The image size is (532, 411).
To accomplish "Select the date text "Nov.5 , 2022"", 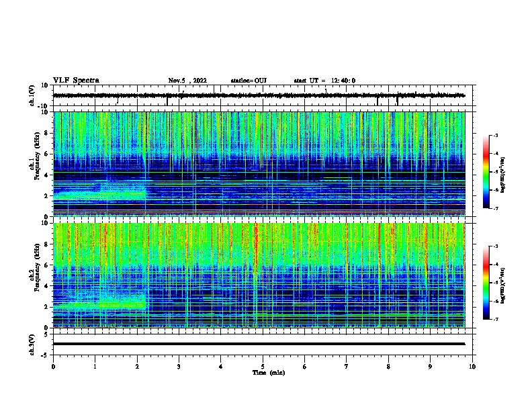I will (187, 81).
